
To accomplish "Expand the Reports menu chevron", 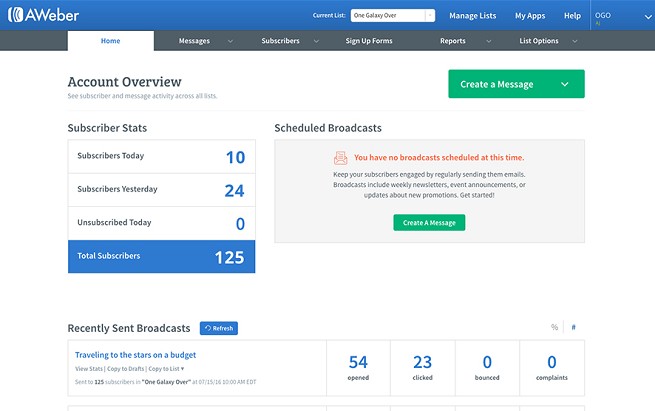I will pyautogui.click(x=489, y=41).
